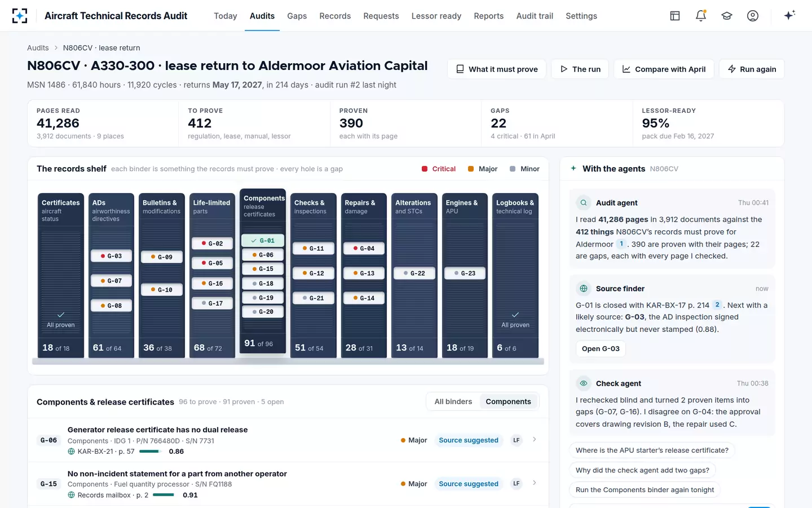
Task: Expand the G-15 row chevron
Action: (534, 483)
